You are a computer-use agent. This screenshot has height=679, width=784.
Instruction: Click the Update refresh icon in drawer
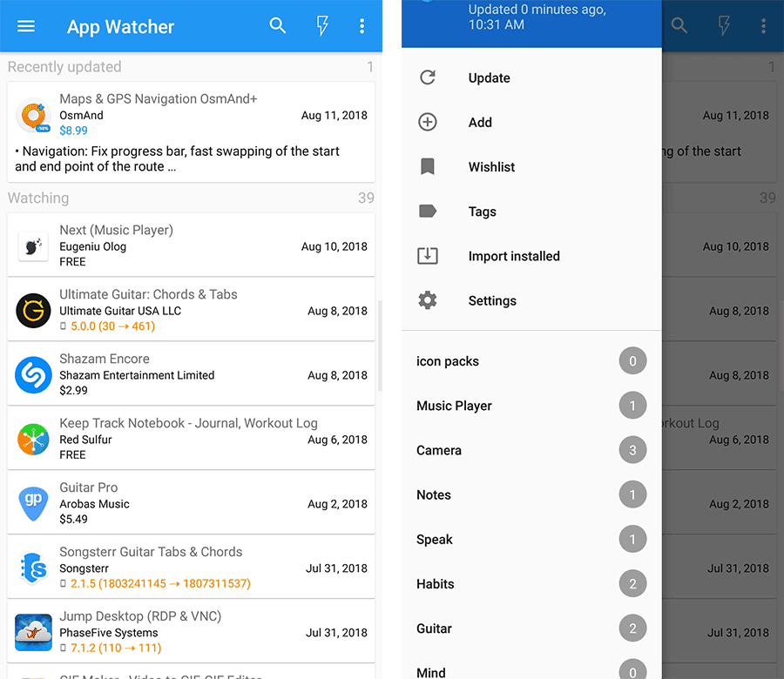[428, 77]
